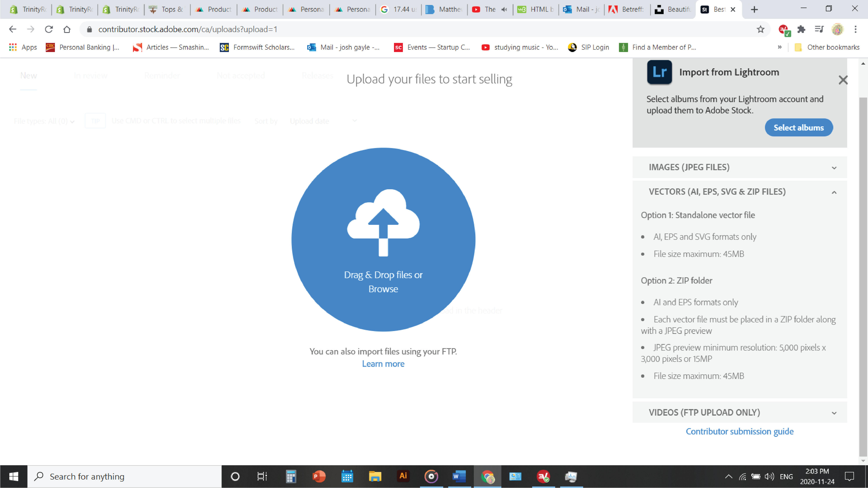868x488 pixels.
Task: Click the Lightroom Lr icon
Action: tap(659, 72)
